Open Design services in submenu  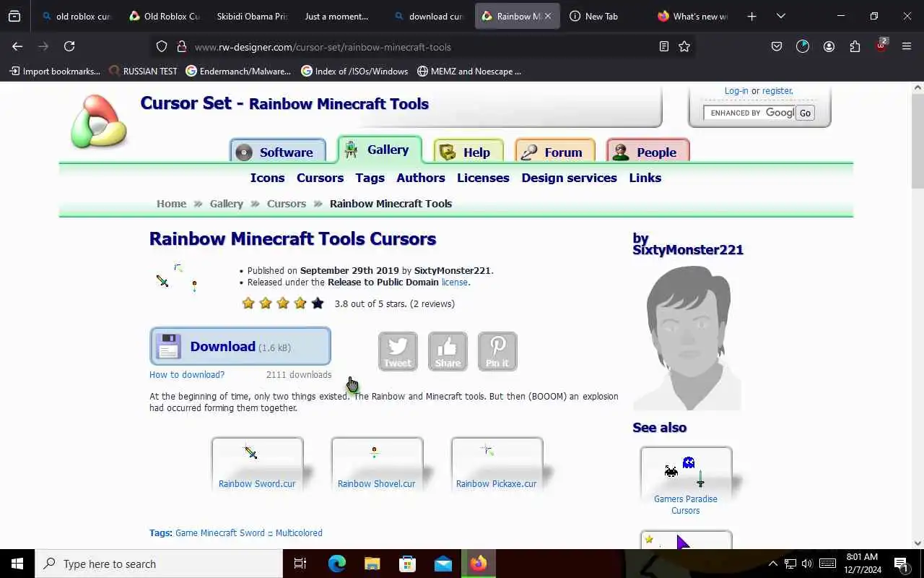[x=569, y=178]
